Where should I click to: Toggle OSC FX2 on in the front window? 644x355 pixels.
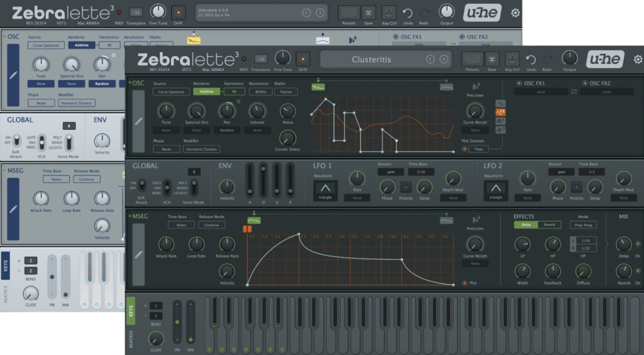point(585,84)
